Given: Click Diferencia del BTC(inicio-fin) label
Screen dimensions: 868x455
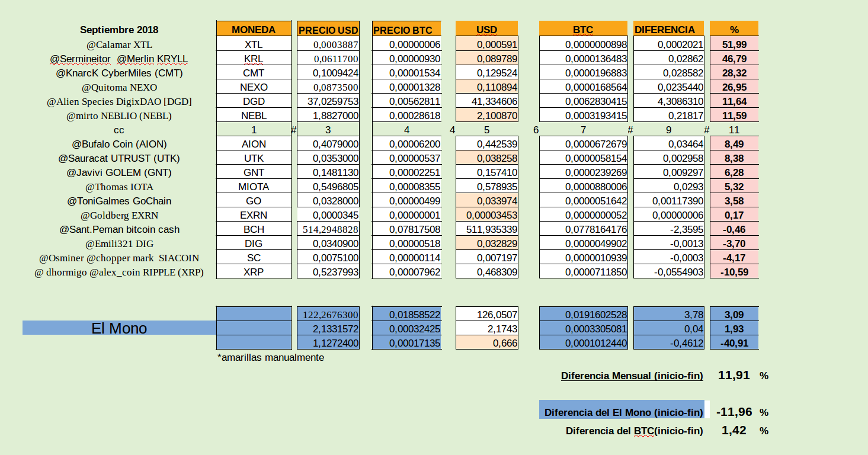Looking at the screenshot, I should [x=635, y=431].
